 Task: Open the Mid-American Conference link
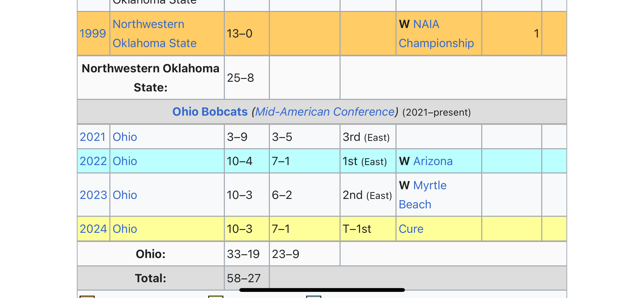325,112
